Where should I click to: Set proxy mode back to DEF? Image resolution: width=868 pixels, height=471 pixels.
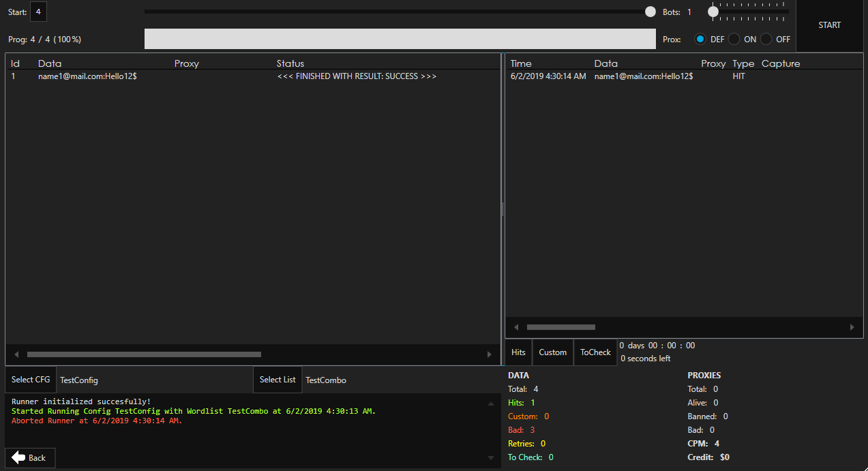point(700,39)
